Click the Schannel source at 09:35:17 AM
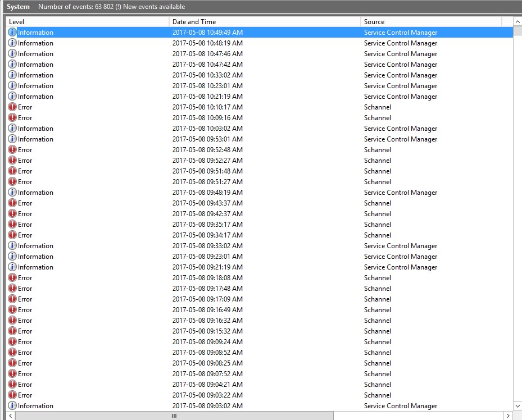522x420 pixels. click(x=378, y=224)
